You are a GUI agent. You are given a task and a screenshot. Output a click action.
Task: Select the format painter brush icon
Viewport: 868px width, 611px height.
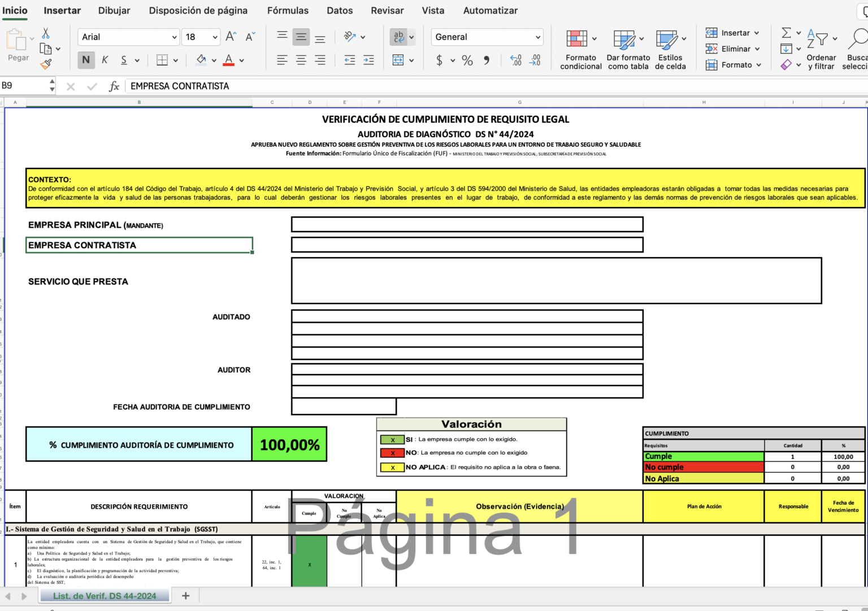[46, 65]
